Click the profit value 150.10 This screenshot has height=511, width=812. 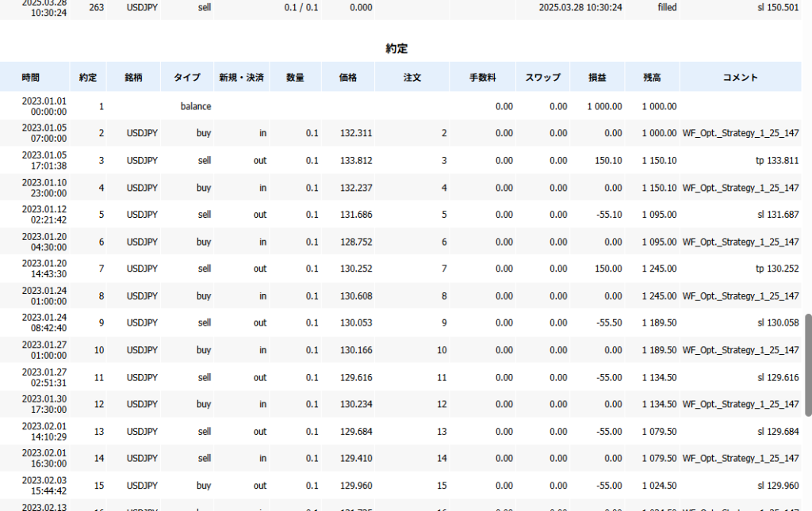coord(607,161)
